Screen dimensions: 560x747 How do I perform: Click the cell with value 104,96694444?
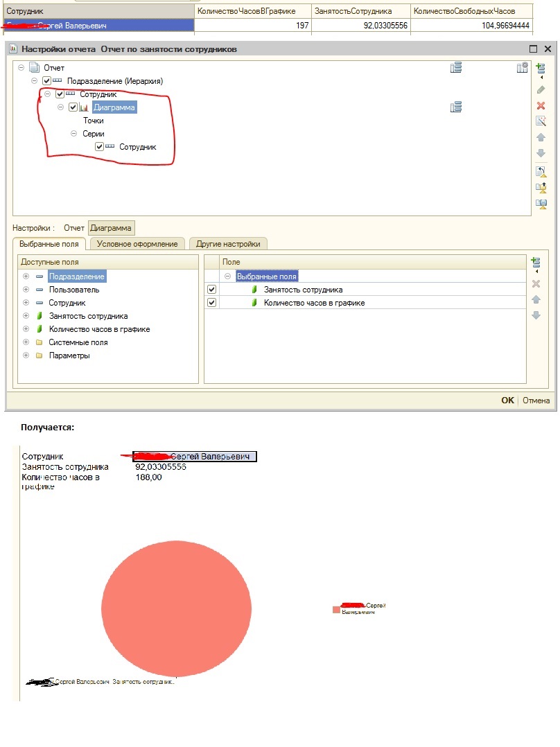pos(471,25)
